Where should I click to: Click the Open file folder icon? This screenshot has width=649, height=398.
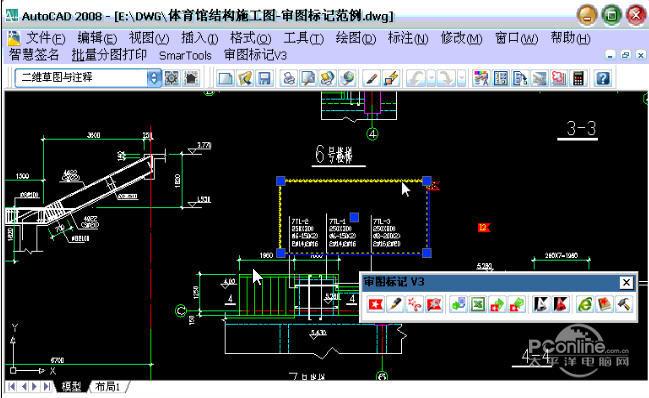tap(245, 78)
